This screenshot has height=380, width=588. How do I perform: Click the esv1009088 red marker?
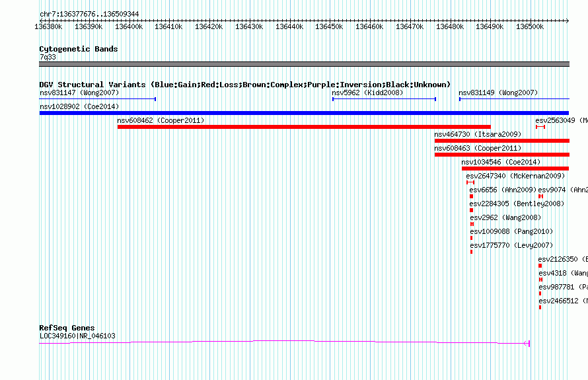pyautogui.click(x=471, y=238)
